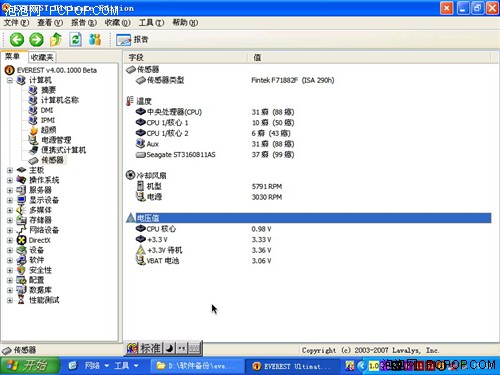Switch to the D:\软件备份 taskbar window

[196, 366]
